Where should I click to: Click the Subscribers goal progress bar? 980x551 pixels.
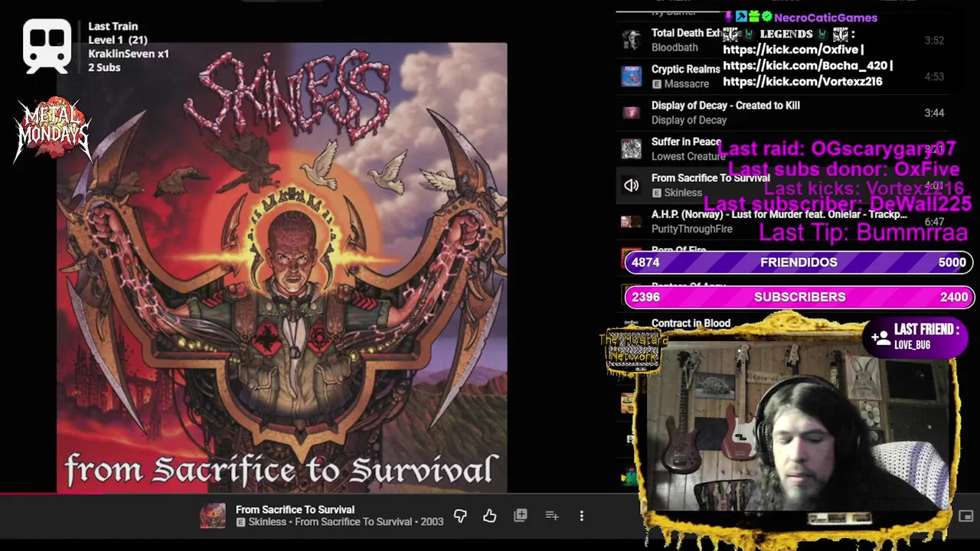coord(799,297)
